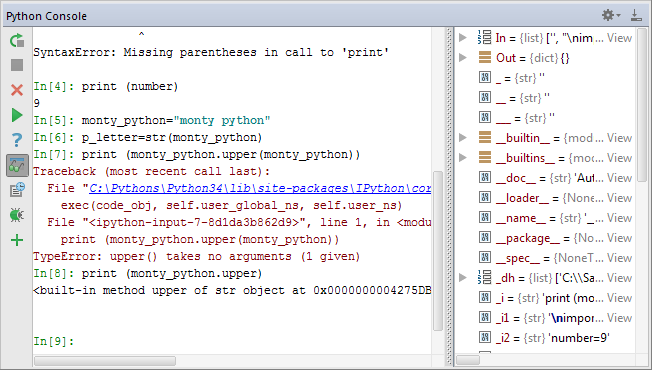Expand the __builtin__ module node
652x370 pixels.
(463, 138)
